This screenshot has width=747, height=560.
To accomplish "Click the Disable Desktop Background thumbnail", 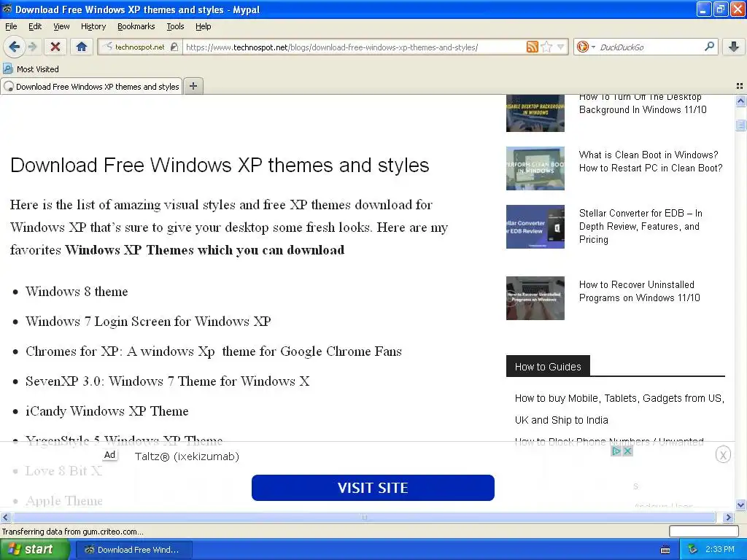I will click(x=535, y=113).
